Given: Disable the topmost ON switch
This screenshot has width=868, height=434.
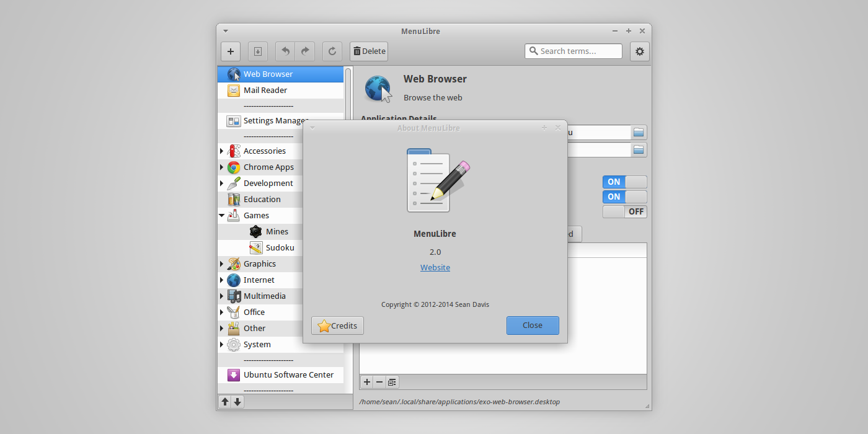Looking at the screenshot, I should point(624,182).
